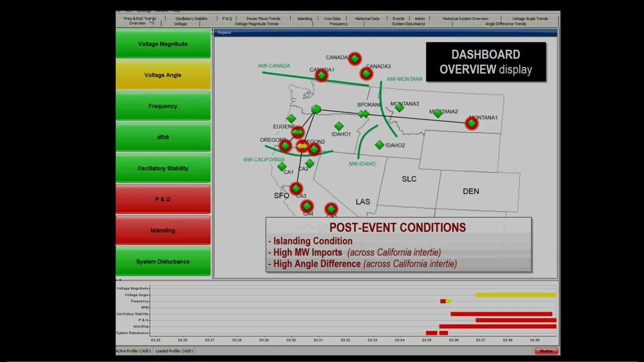644x362 pixels.
Task: Select the red Oscillatory Stability timeline bar
Action: pos(501,314)
